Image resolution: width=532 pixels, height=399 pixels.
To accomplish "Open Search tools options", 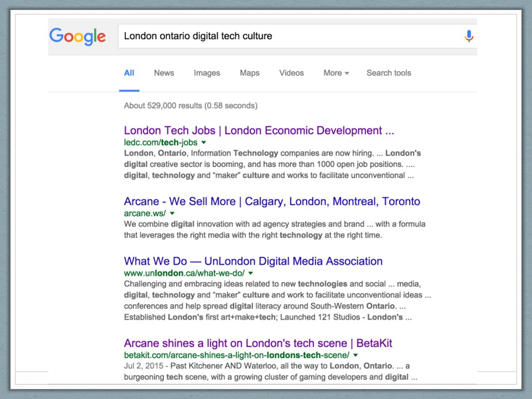I will pos(389,73).
